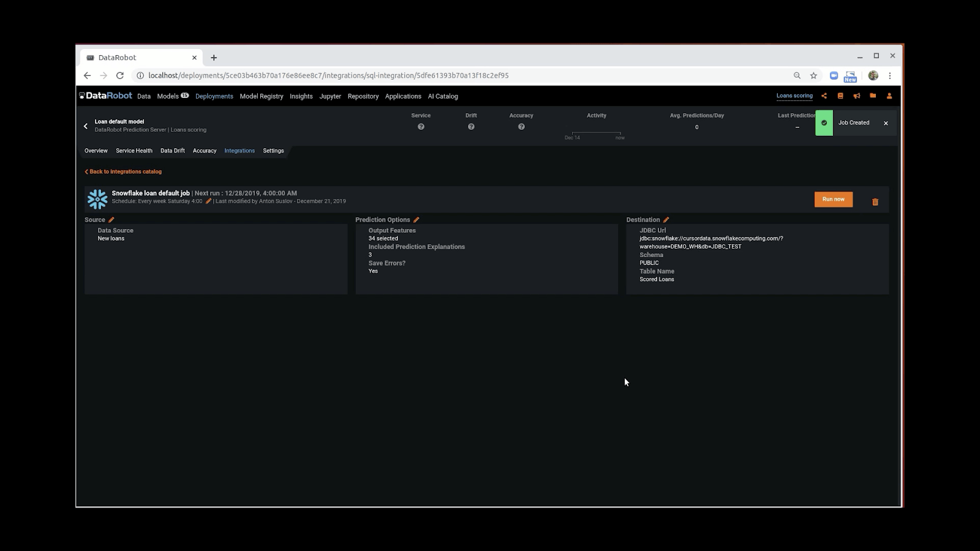
Task: Open Chrome profile avatar
Action: click(873, 75)
